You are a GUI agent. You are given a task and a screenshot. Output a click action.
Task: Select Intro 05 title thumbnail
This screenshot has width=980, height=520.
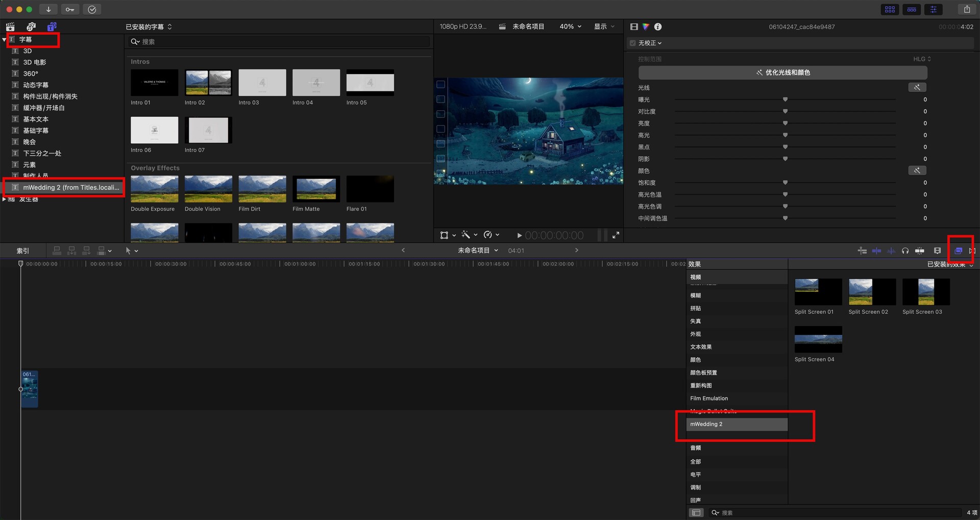click(x=370, y=83)
